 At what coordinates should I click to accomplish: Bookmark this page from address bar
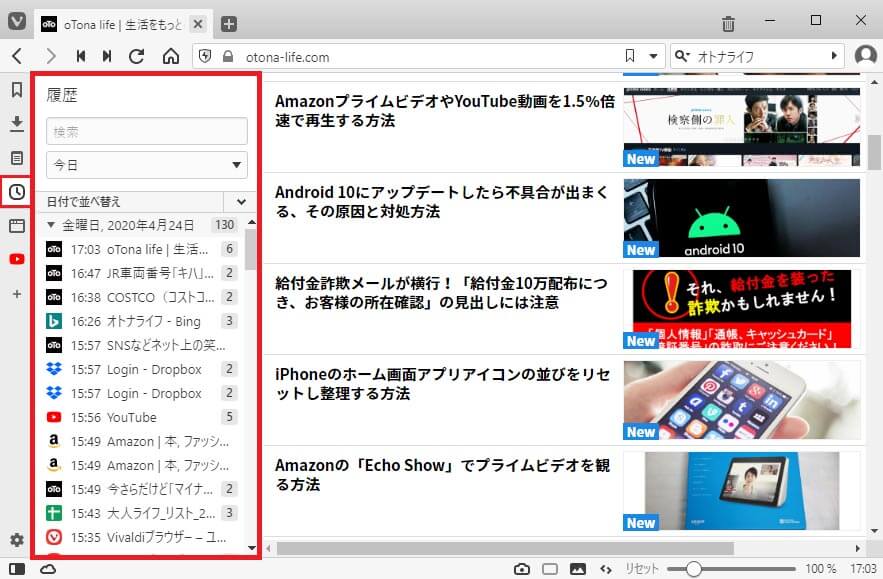630,56
